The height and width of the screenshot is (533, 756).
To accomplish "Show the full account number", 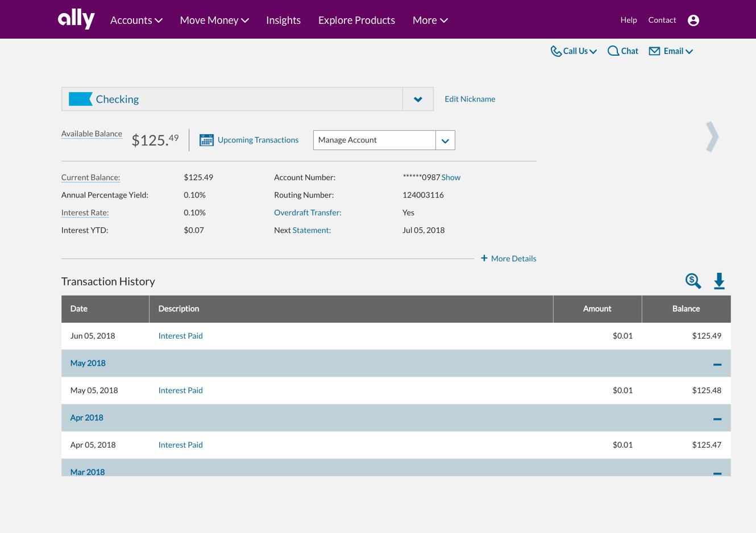I will click(451, 177).
